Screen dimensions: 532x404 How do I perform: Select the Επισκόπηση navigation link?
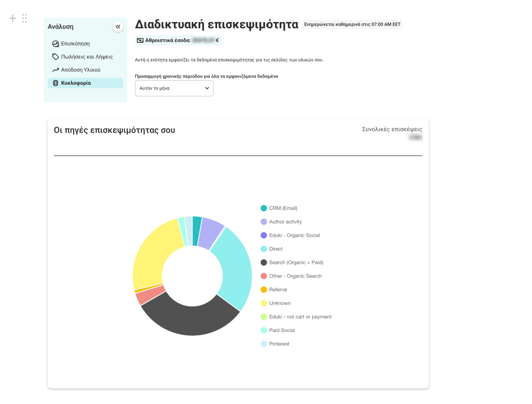(75, 44)
